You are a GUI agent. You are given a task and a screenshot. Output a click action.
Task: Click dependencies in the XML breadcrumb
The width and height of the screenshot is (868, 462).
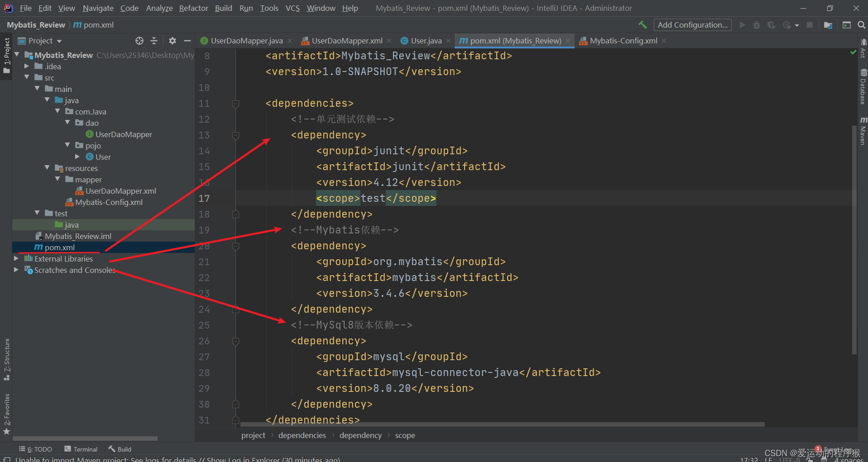pyautogui.click(x=302, y=435)
